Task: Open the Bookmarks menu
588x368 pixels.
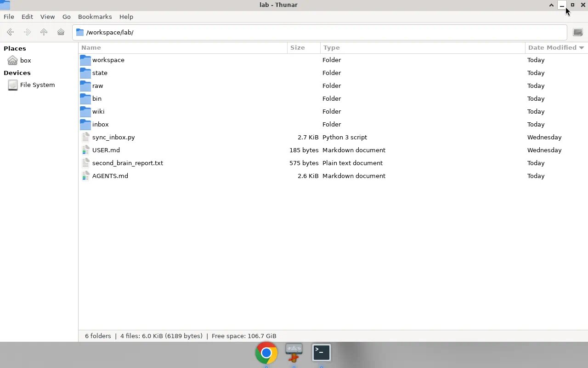Action: [95, 17]
